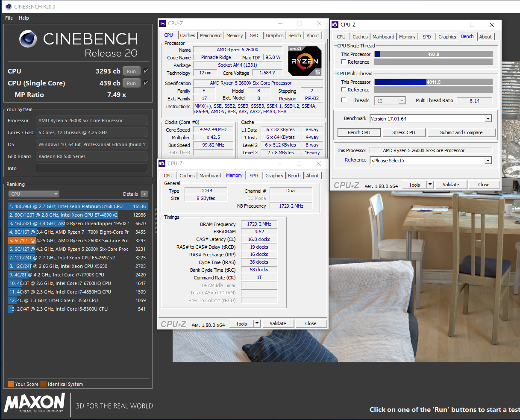Click Close button in Bench window
This screenshot has width=520, height=420.
tap(484, 185)
